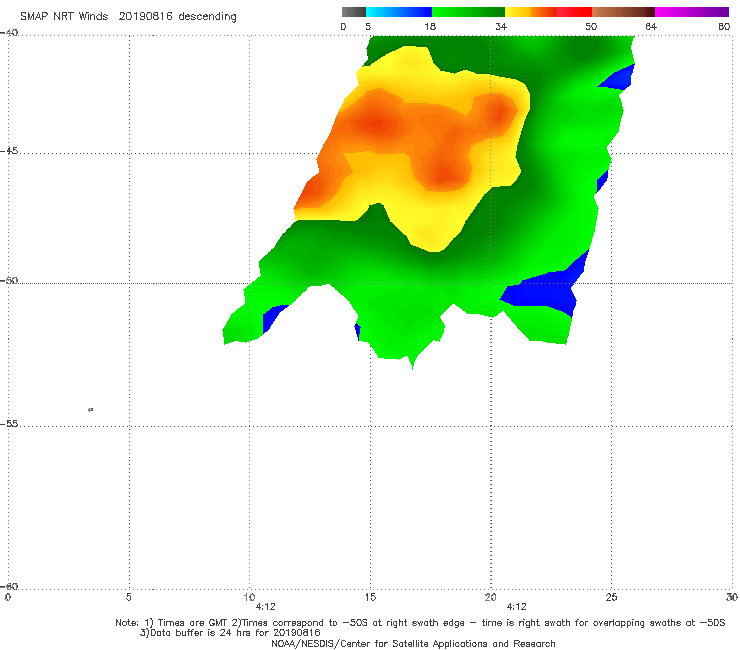Image resolution: width=740 pixels, height=650 pixels.
Task: Click the longitude axis label "15"
Action: tap(370, 597)
